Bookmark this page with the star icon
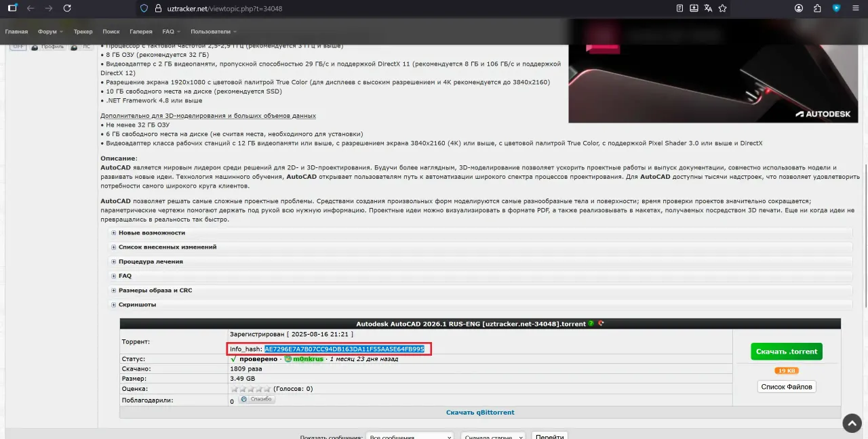The width and height of the screenshot is (868, 439). pyautogui.click(x=723, y=8)
